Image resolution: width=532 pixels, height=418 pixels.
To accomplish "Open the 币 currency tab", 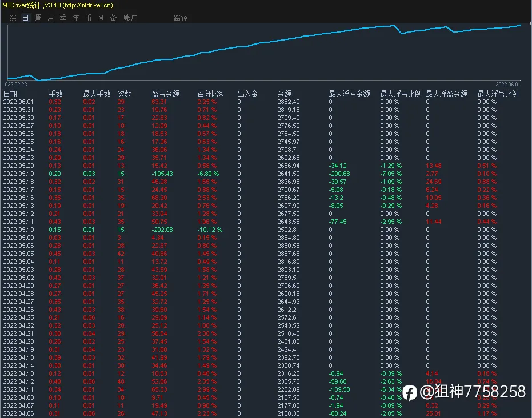I will [88, 18].
